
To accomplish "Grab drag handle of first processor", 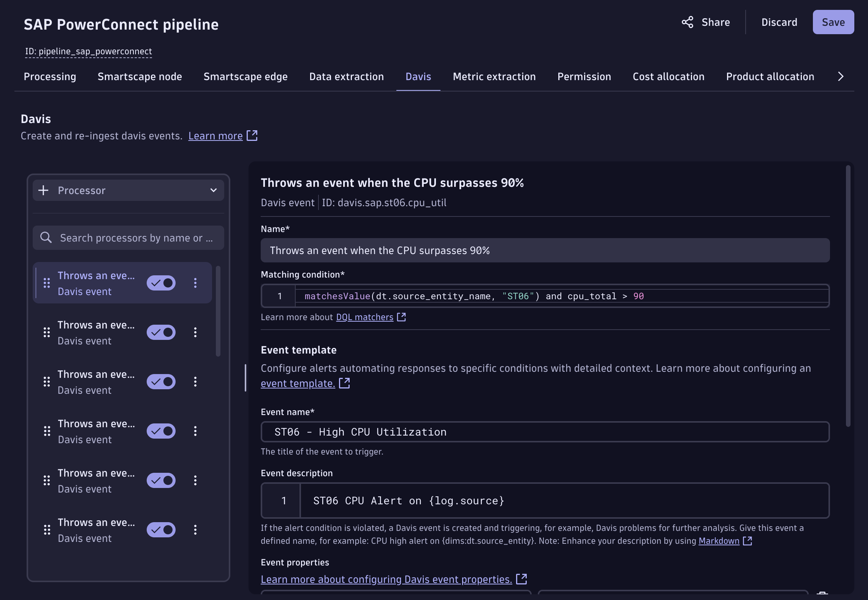I will tap(47, 283).
